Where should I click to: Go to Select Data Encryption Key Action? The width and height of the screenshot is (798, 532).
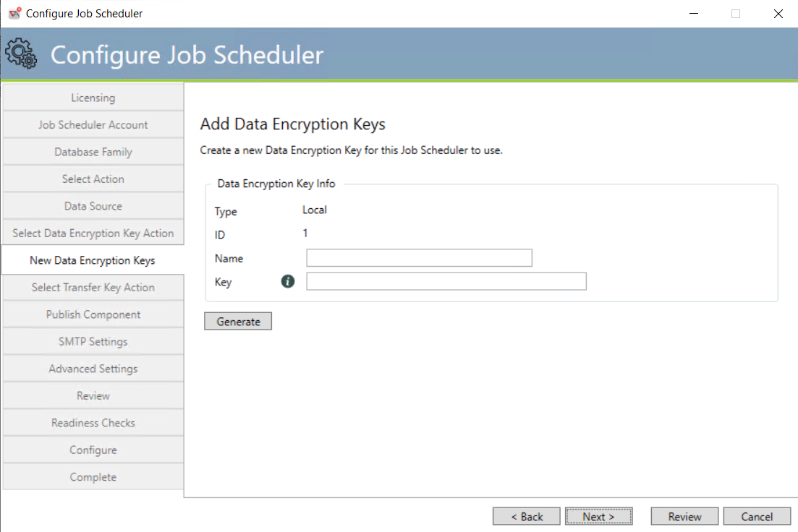(x=93, y=233)
